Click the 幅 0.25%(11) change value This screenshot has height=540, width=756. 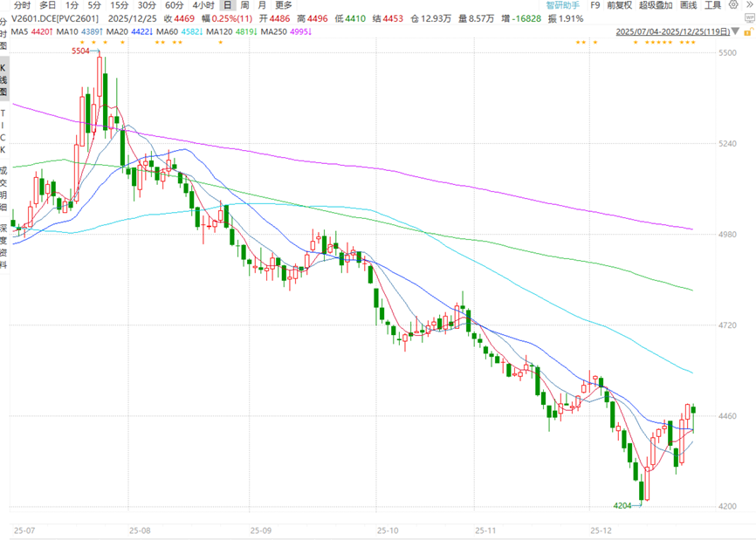pyautogui.click(x=227, y=19)
